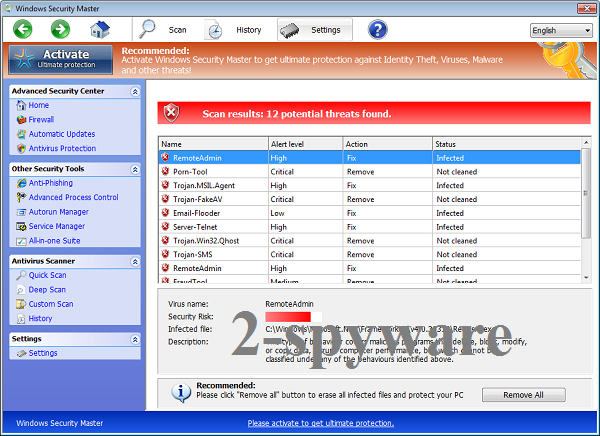Open the English language dropdown
The image size is (600, 436).
pyautogui.click(x=561, y=30)
